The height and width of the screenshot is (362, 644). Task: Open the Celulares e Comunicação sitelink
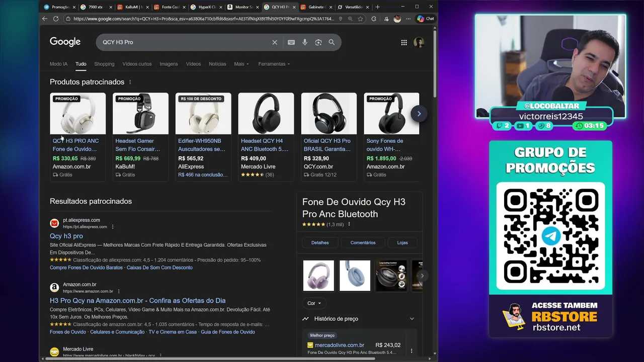pos(117,332)
